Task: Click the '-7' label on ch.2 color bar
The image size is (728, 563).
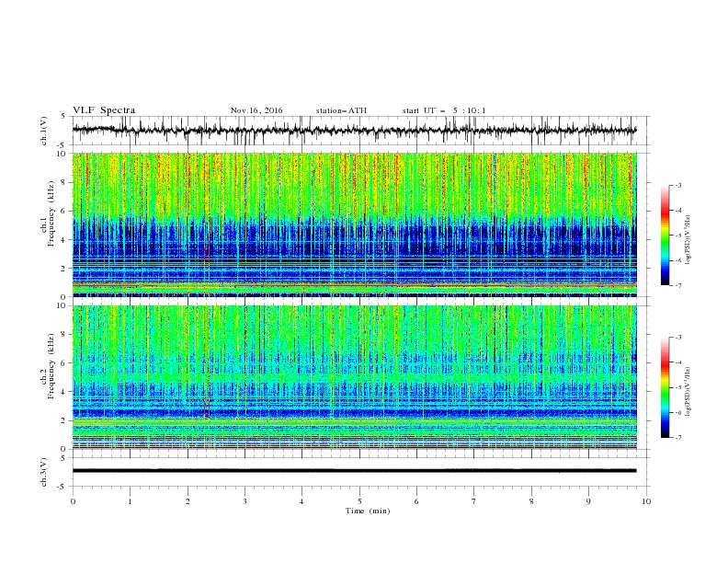Action: [x=677, y=437]
